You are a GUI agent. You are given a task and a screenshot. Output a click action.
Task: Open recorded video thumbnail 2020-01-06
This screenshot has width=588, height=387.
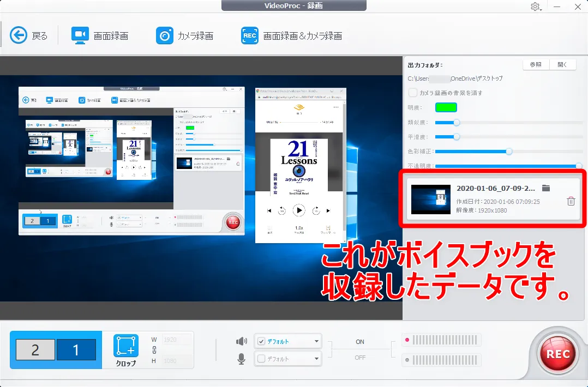430,199
